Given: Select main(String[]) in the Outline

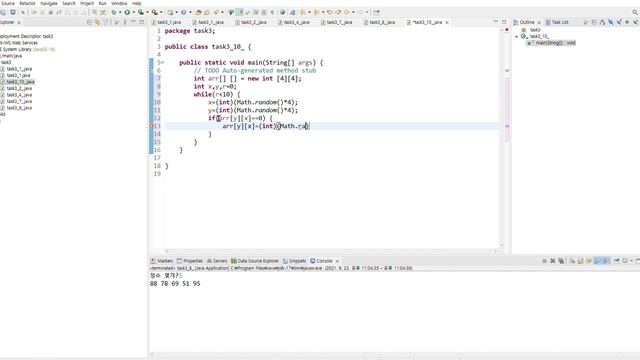Looking at the screenshot, I should tap(551, 43).
